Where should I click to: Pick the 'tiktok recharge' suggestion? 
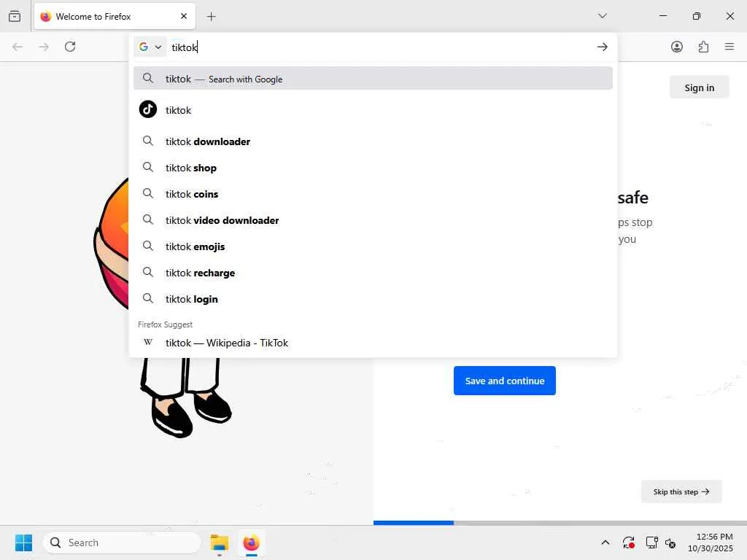pyautogui.click(x=373, y=273)
